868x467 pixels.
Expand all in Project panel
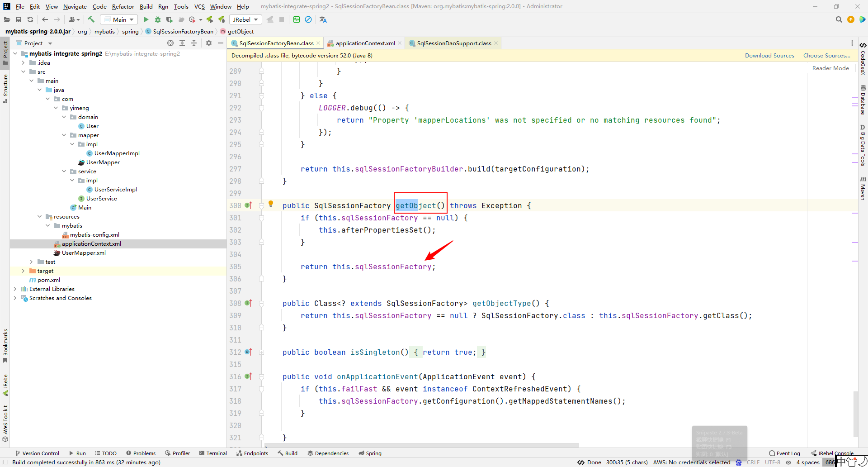point(182,43)
